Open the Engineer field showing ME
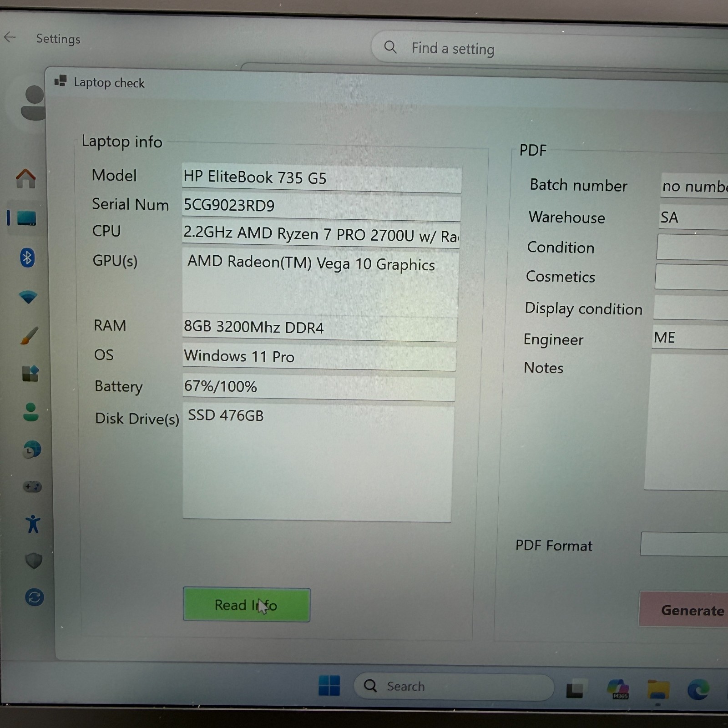728x728 pixels. click(690, 338)
